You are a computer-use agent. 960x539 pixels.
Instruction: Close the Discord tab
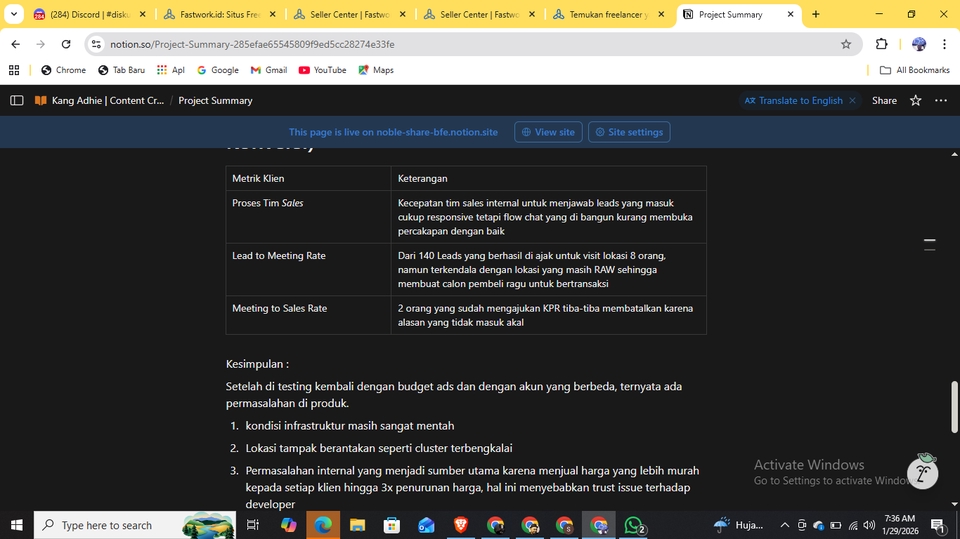143,14
